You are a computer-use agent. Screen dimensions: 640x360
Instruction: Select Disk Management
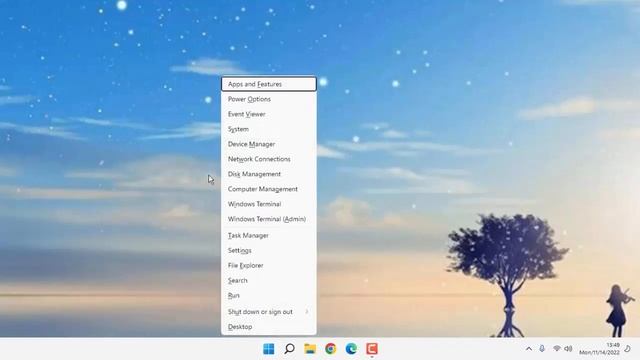[x=269, y=174]
